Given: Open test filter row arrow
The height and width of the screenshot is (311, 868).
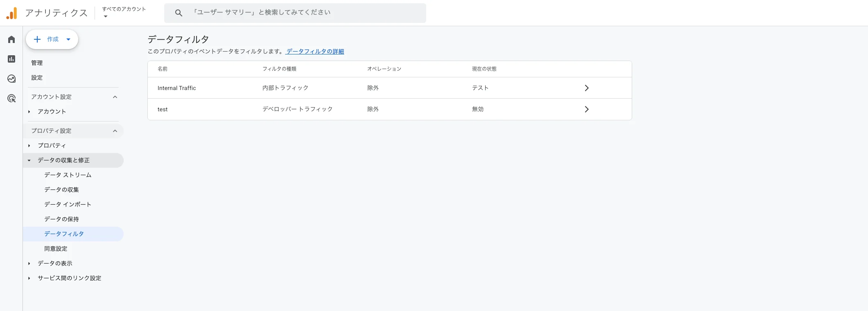Looking at the screenshot, I should [586, 109].
